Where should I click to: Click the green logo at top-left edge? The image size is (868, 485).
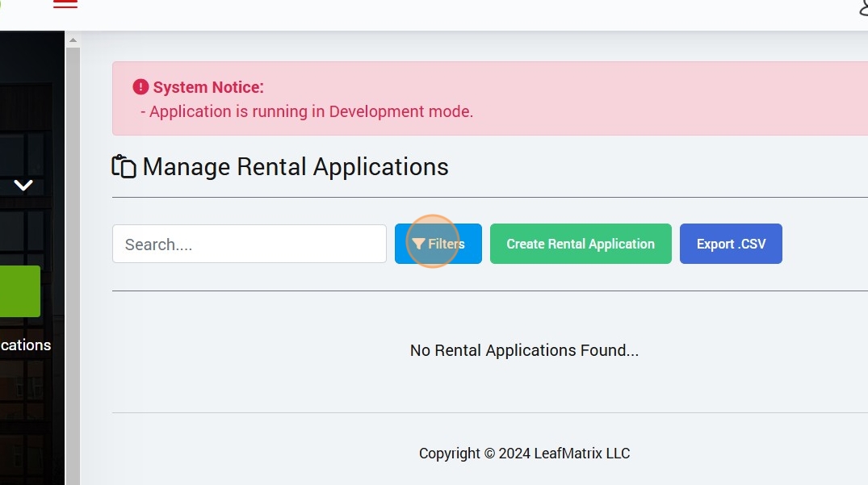[x=2, y=3]
